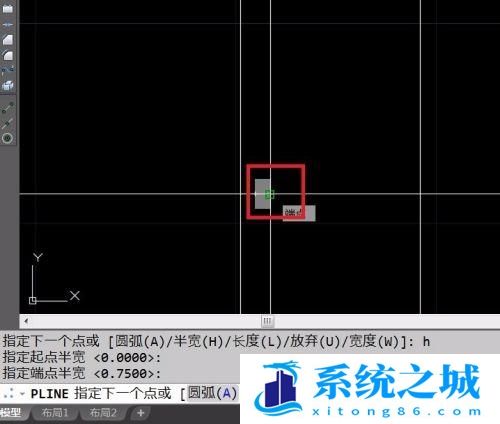Open the 布局1 layout tab

(55, 413)
